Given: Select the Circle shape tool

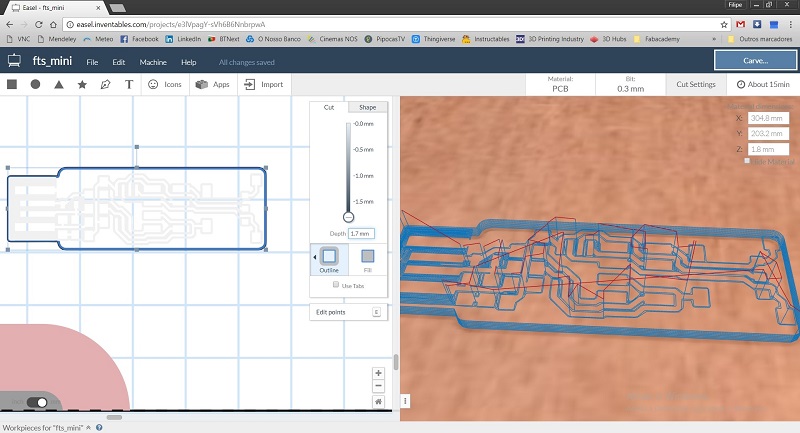Looking at the screenshot, I should [x=35, y=84].
